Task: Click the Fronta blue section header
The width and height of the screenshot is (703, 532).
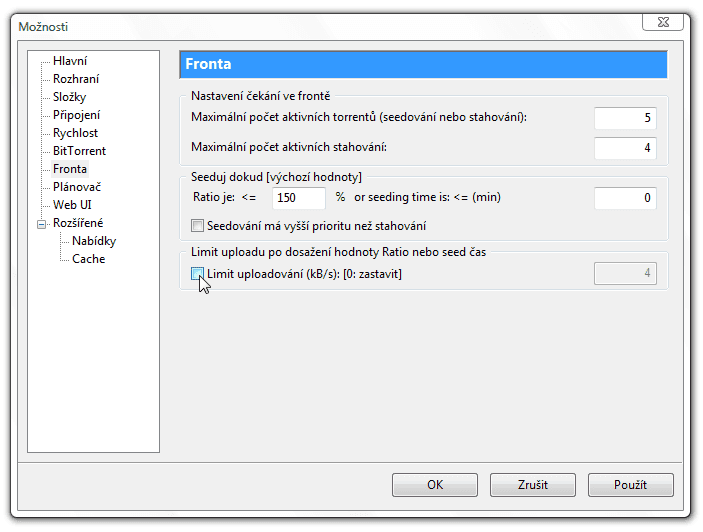Action: [423, 64]
